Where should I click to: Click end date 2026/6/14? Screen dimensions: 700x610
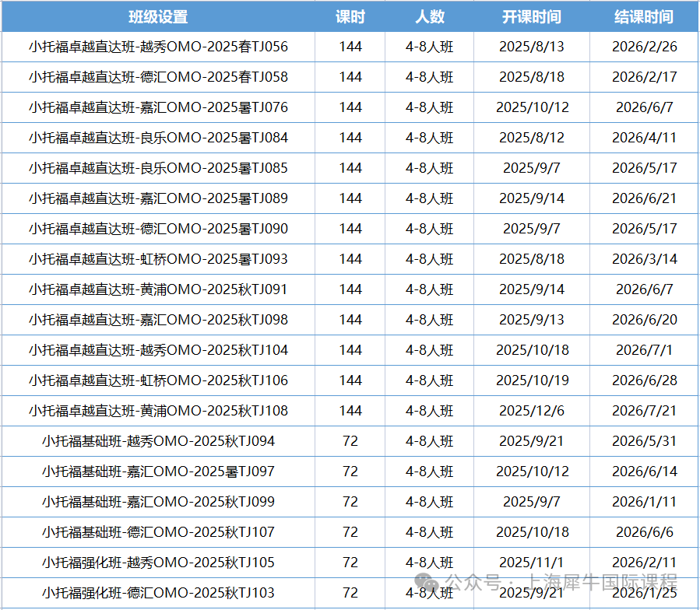point(644,472)
